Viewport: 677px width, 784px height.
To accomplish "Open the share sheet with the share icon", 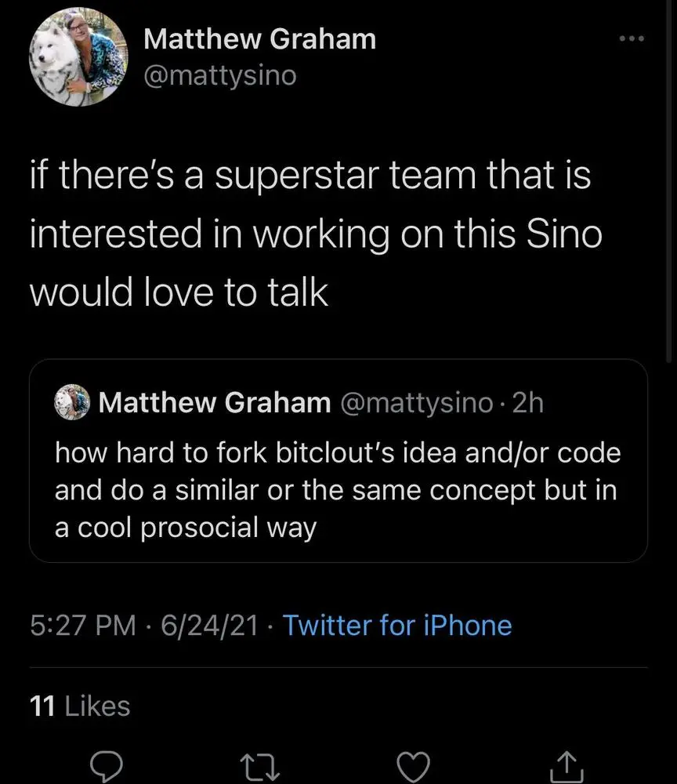I will pos(566,766).
